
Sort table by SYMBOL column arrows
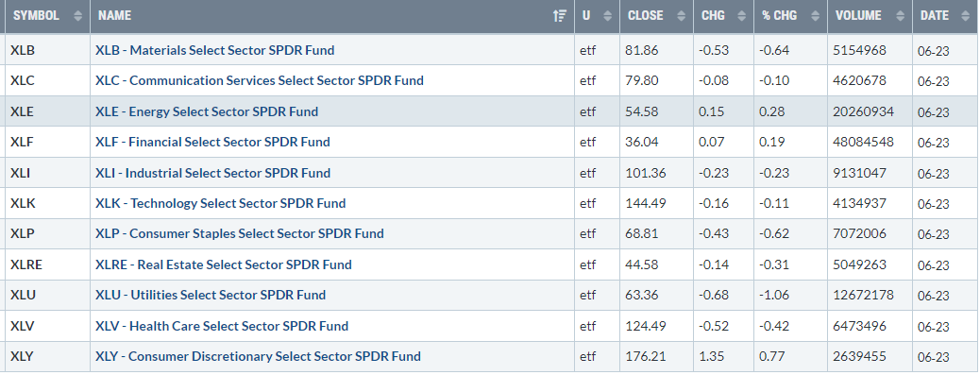pyautogui.click(x=77, y=16)
